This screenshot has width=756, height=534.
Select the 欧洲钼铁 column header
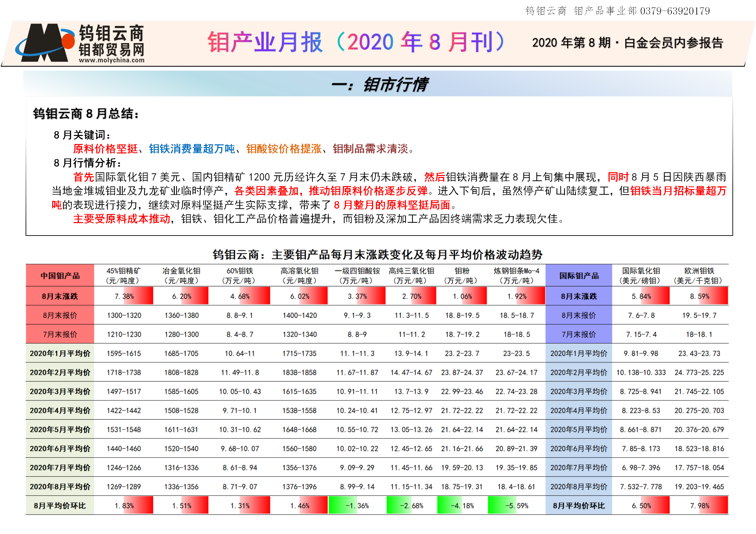coord(699,276)
